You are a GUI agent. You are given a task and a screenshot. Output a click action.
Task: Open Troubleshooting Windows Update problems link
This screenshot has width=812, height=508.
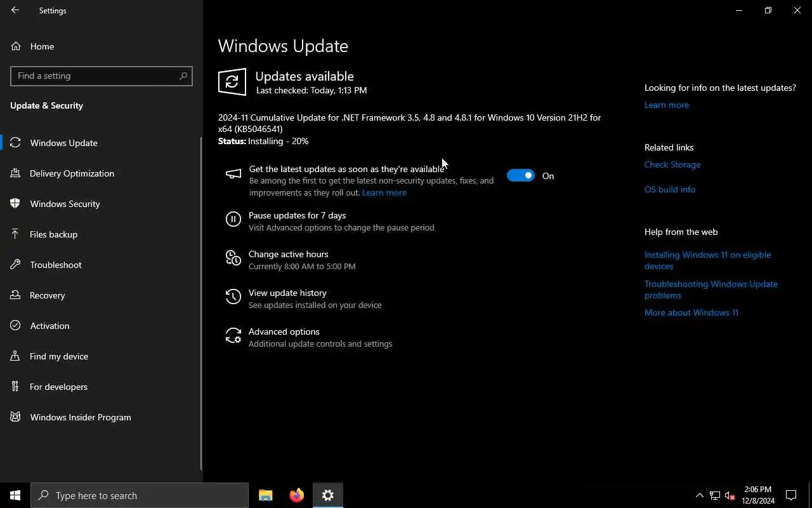pyautogui.click(x=711, y=290)
